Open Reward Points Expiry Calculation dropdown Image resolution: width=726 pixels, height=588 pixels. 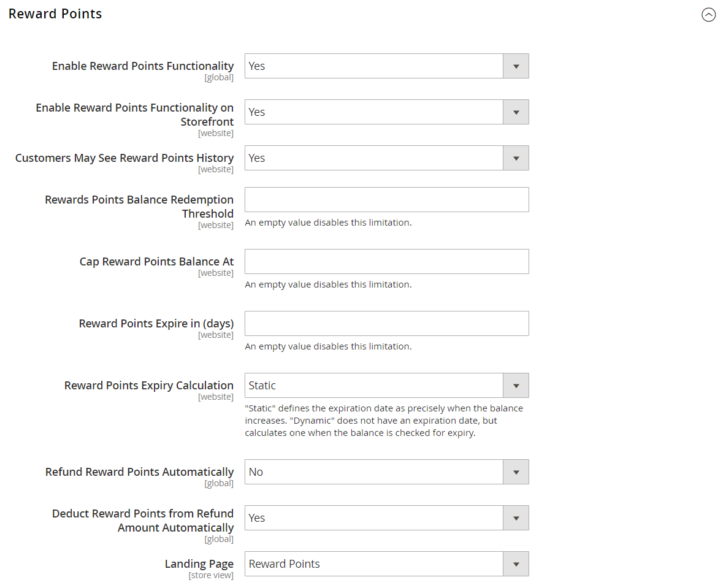coord(387,386)
